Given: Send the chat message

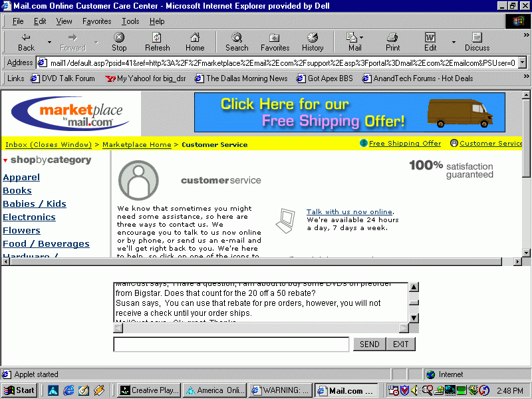Looking at the screenshot, I should pos(370,344).
